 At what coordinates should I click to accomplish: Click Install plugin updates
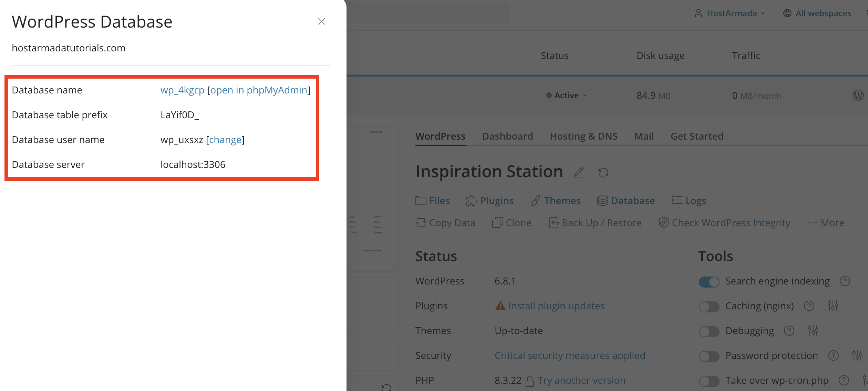tap(556, 306)
